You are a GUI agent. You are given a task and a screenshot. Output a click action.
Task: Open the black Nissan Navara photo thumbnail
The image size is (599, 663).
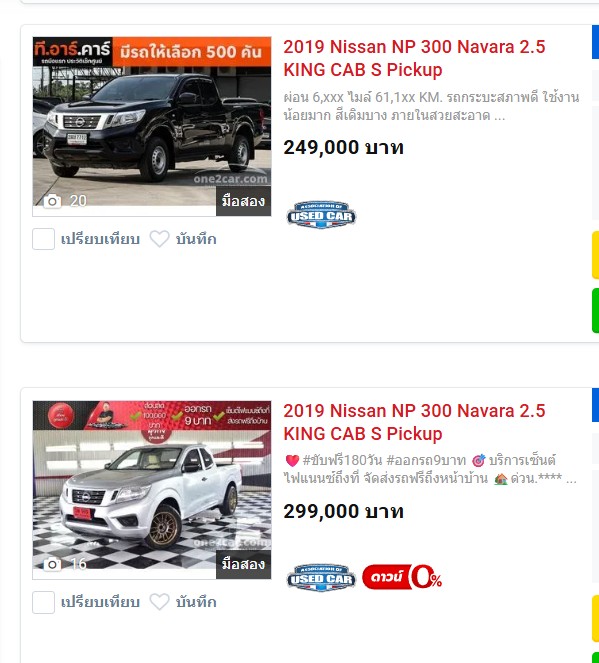[x=152, y=126]
